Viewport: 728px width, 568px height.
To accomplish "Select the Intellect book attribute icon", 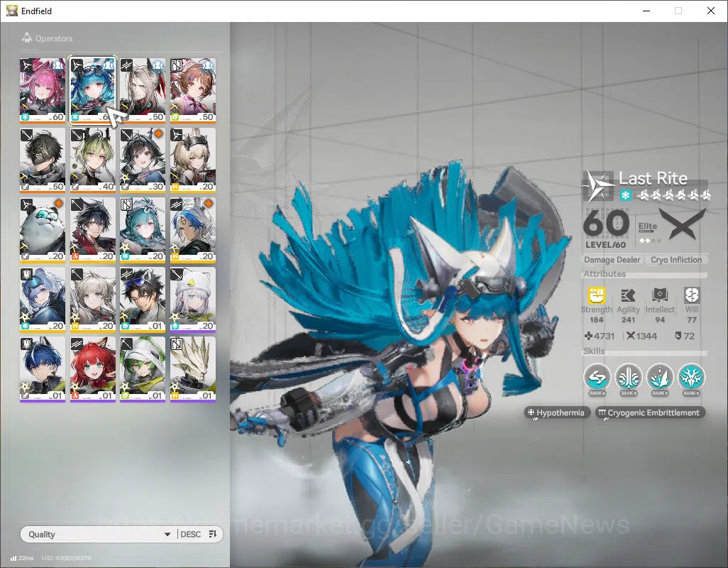I will click(660, 295).
